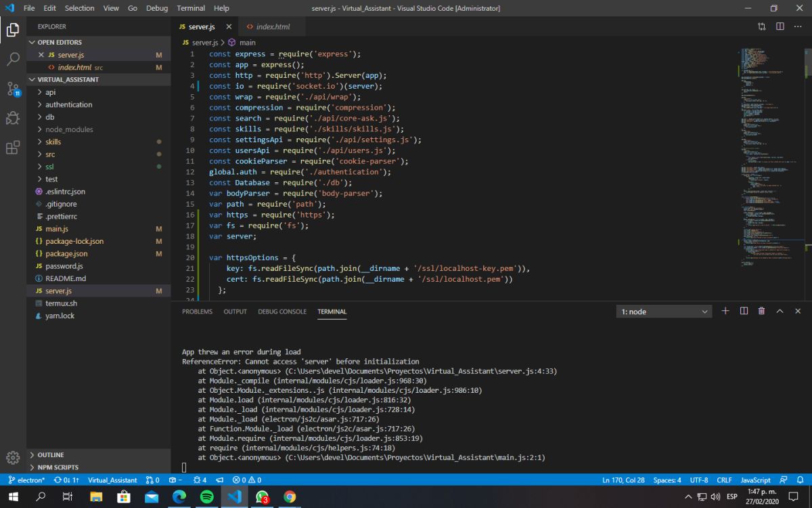Click the pull requests count in status bar
The image size is (812, 508).
[153, 480]
